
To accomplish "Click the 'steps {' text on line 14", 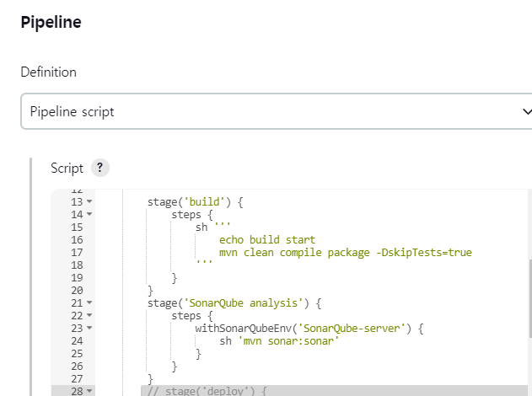I will click(192, 215).
